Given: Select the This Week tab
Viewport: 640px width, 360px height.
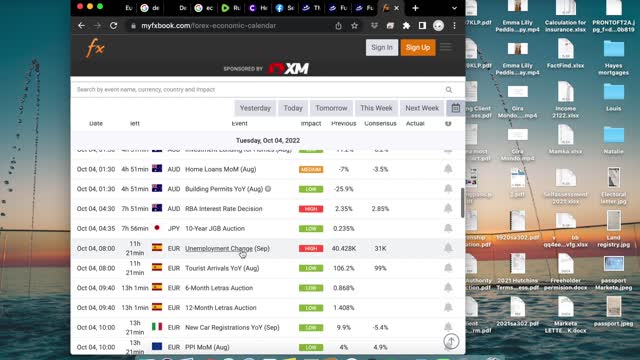Looking at the screenshot, I should [376, 108].
